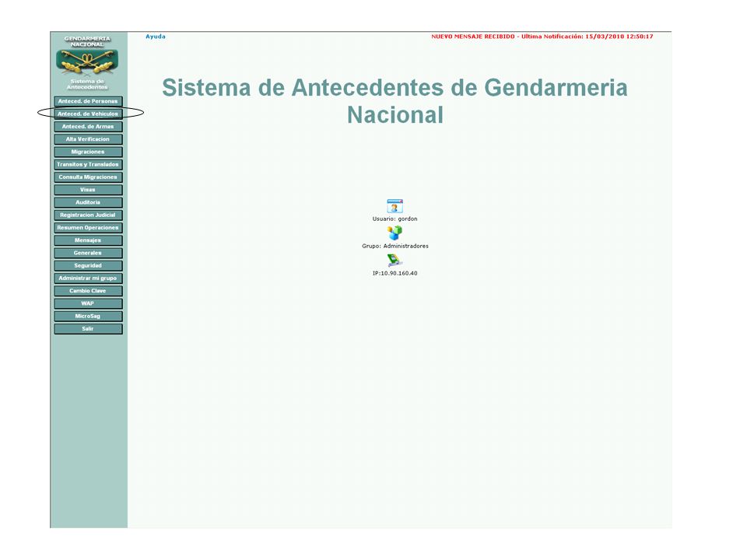Screen dimensions: 747x560
Task: Select the Generales sidebar button
Action: tap(88, 253)
